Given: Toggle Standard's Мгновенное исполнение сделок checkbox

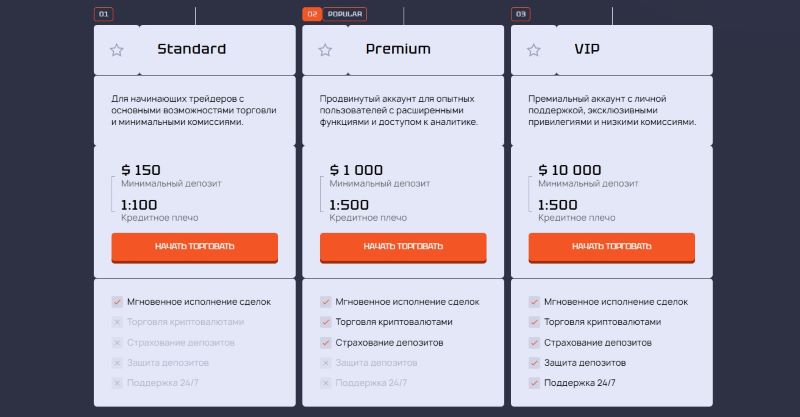Looking at the screenshot, I should [117, 301].
